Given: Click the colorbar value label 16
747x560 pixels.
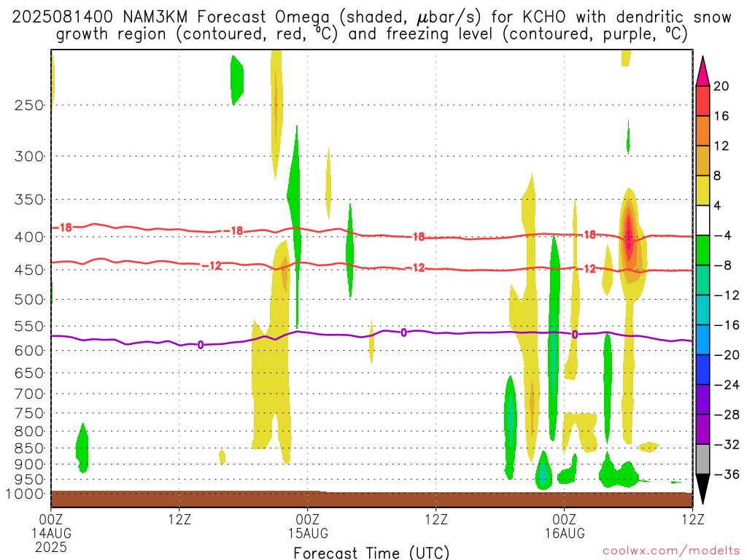Looking at the screenshot, I should 721,116.
